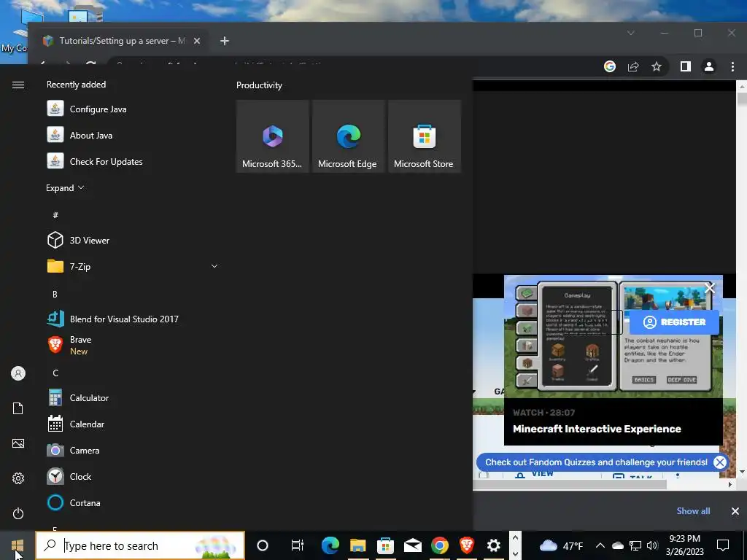
Task: Open the Microsoft Store tile
Action: click(x=425, y=136)
